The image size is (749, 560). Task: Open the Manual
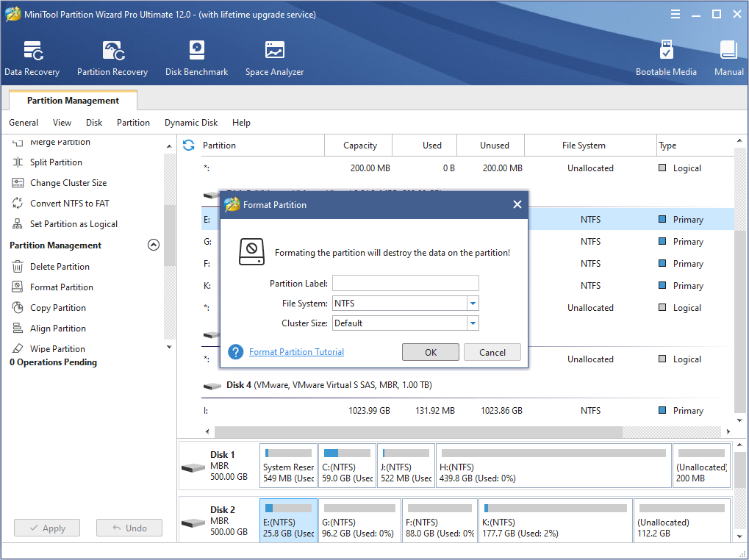tap(729, 58)
